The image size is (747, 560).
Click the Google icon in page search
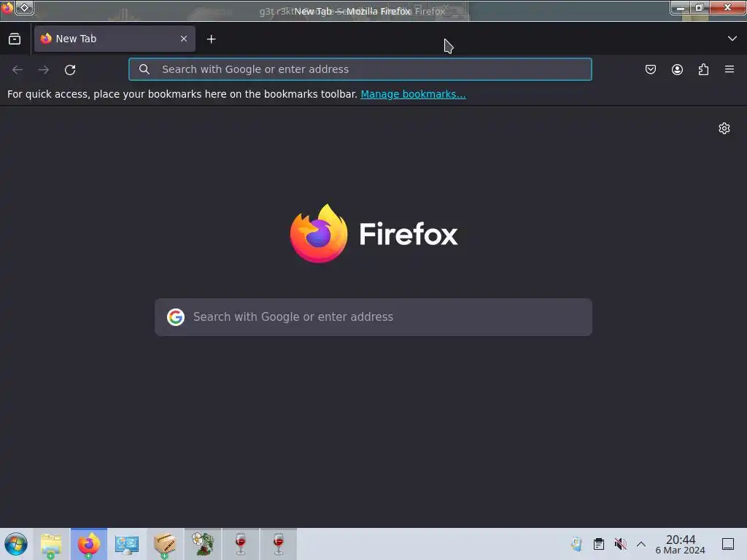tap(176, 317)
